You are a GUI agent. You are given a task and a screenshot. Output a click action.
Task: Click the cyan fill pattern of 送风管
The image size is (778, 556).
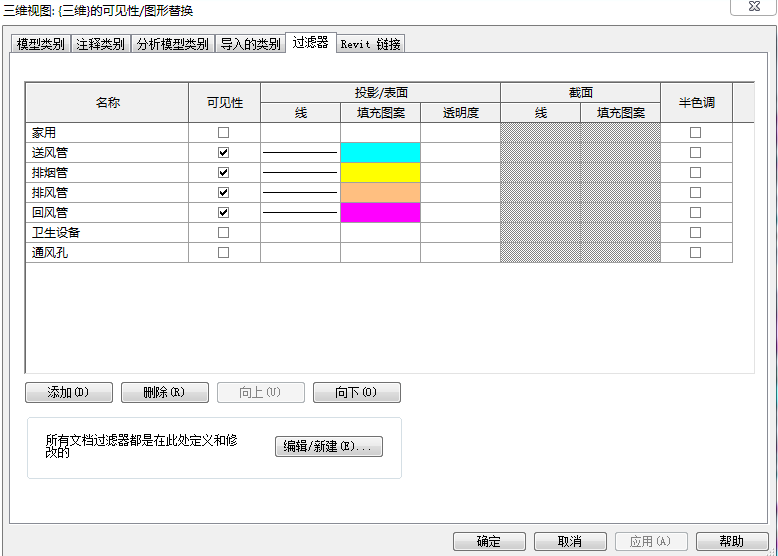[x=380, y=152]
